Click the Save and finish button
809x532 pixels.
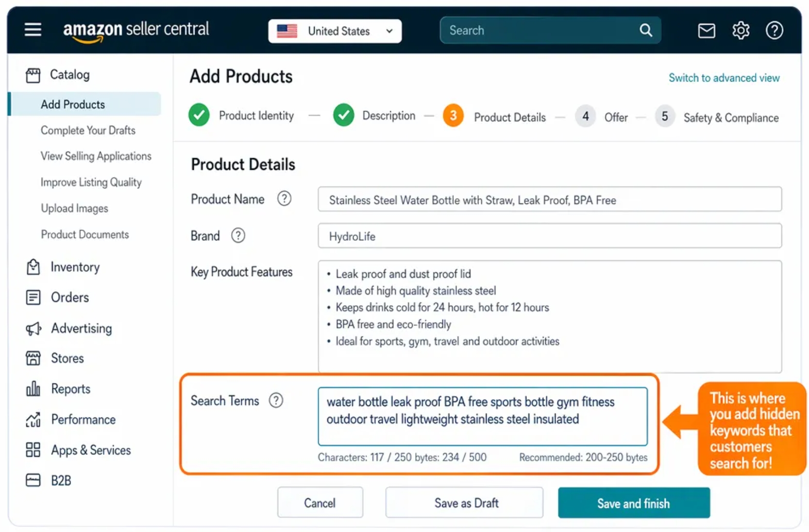pos(633,503)
